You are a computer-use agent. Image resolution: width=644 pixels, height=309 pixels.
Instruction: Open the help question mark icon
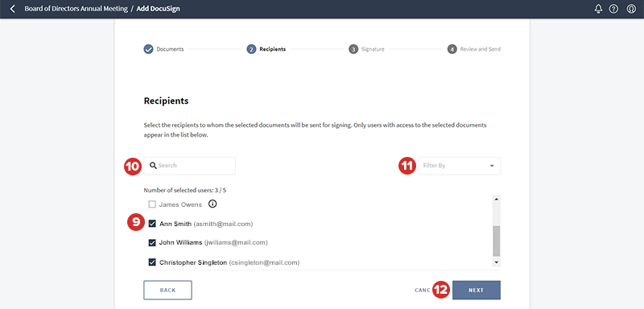[x=613, y=9]
